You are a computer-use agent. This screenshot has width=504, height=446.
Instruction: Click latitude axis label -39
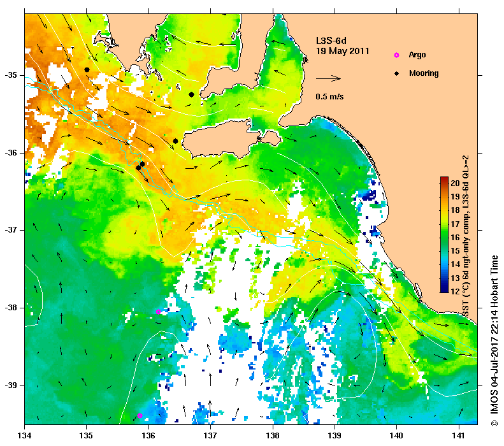click(x=10, y=385)
